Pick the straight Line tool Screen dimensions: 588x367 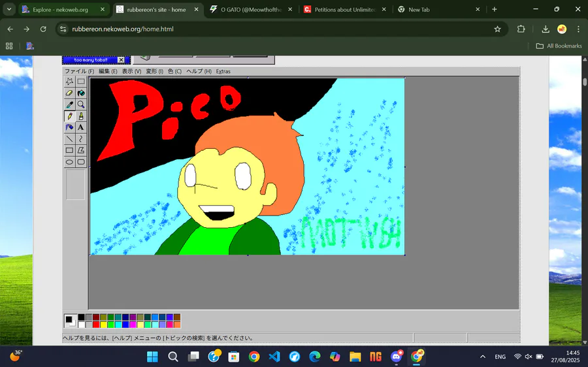click(x=69, y=139)
